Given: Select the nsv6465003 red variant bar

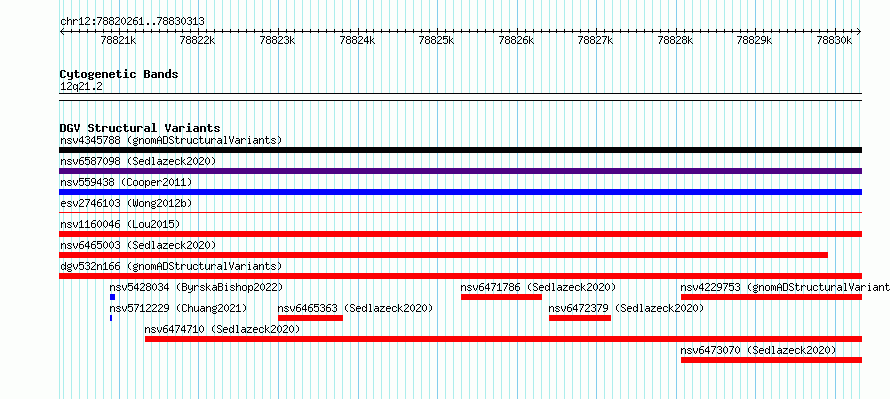Looking at the screenshot, I should pos(443,255).
